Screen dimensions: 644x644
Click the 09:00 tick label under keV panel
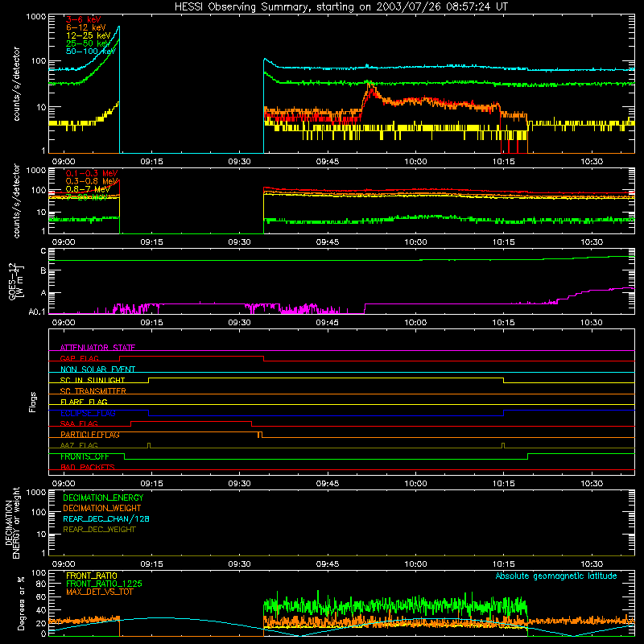coord(64,162)
